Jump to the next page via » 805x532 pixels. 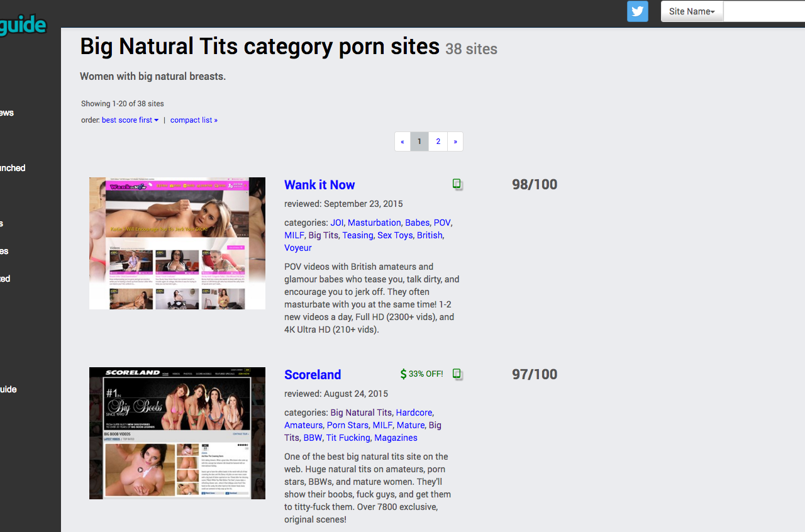(455, 141)
